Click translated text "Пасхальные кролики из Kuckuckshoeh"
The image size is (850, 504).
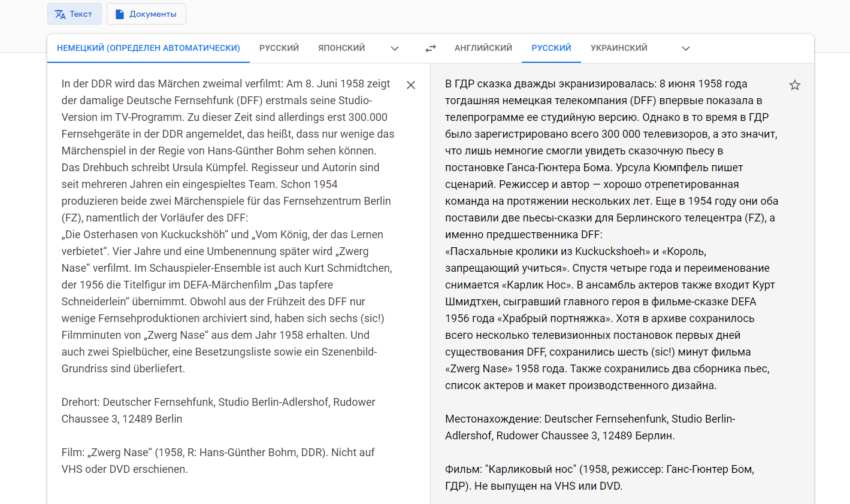[x=547, y=251]
